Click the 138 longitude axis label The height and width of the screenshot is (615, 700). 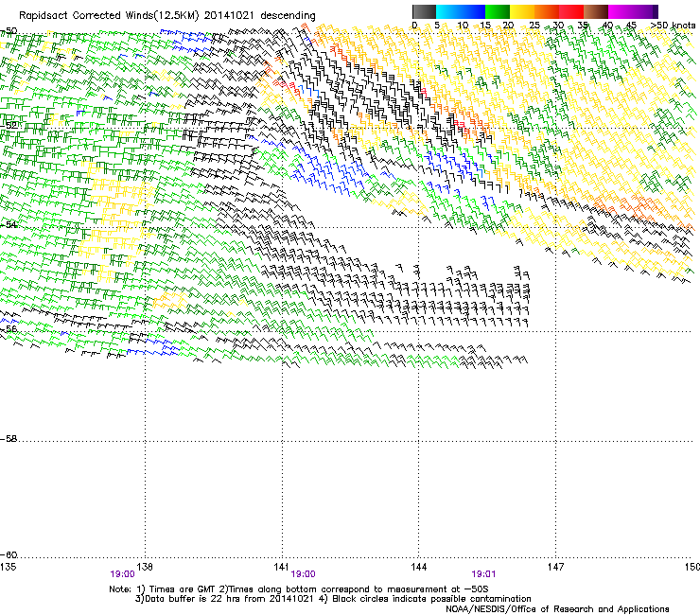click(x=145, y=567)
